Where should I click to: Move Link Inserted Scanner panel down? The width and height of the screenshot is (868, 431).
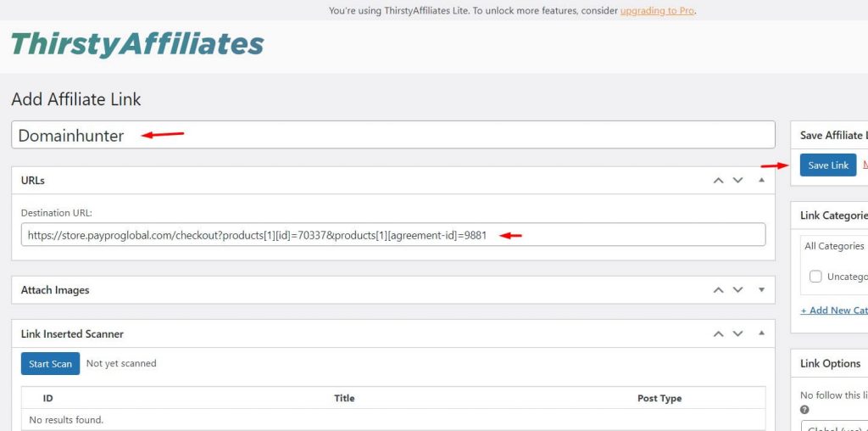[738, 333]
